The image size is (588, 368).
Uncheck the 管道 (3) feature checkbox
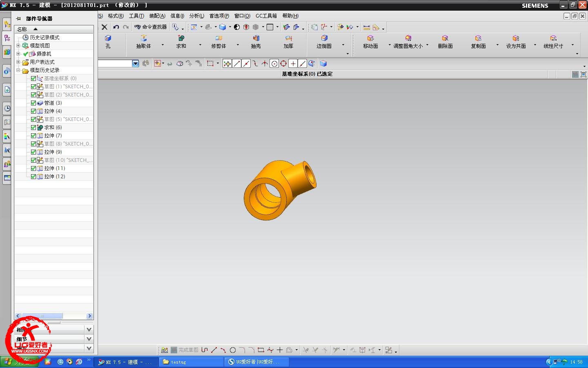pos(33,103)
